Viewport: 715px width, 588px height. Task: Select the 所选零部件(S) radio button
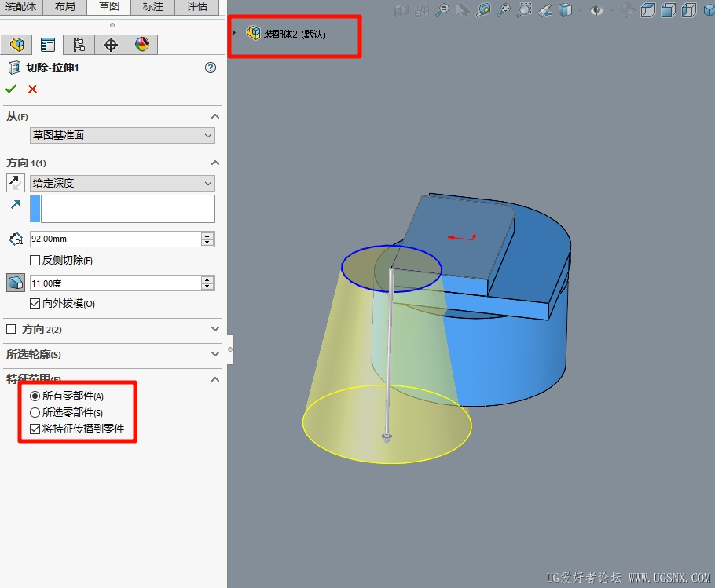(x=35, y=413)
